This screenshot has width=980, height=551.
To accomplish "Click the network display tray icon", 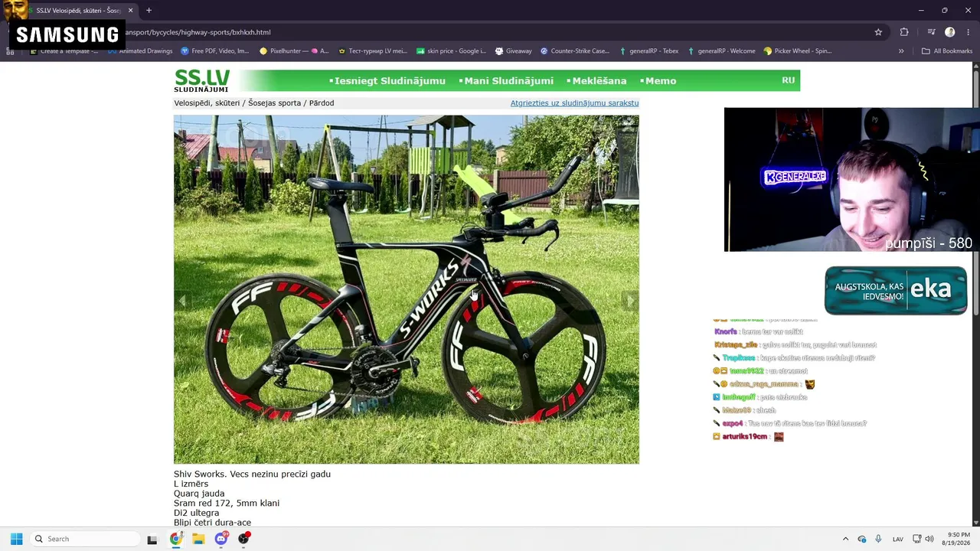I will pos(916,539).
